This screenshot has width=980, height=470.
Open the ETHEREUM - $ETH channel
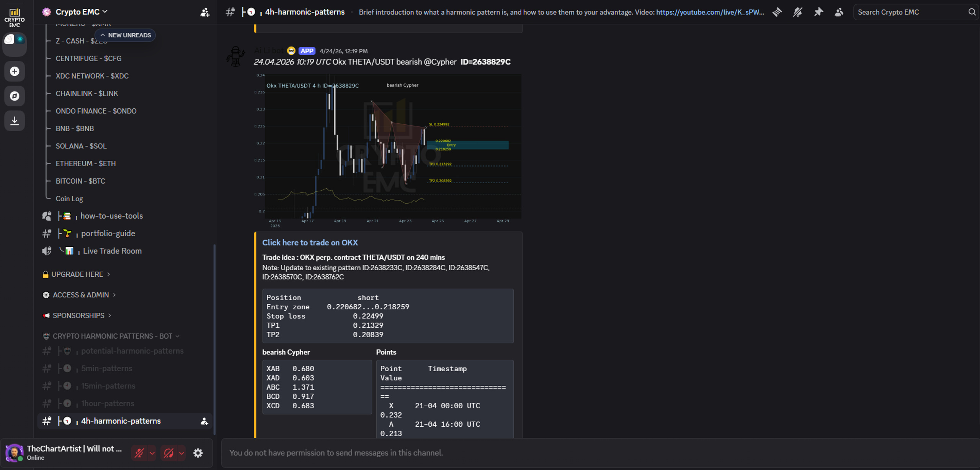coord(86,164)
